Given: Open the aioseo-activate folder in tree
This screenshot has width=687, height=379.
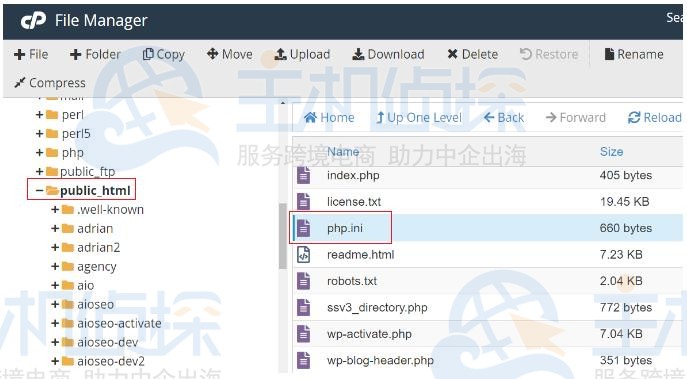Looking at the screenshot, I should pos(119,323).
